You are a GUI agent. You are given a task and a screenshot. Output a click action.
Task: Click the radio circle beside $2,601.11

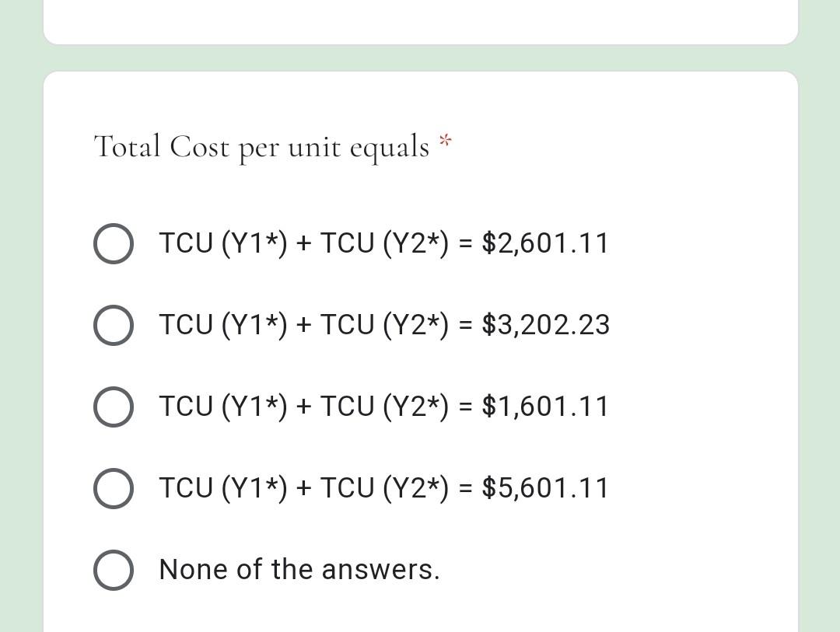(113, 243)
